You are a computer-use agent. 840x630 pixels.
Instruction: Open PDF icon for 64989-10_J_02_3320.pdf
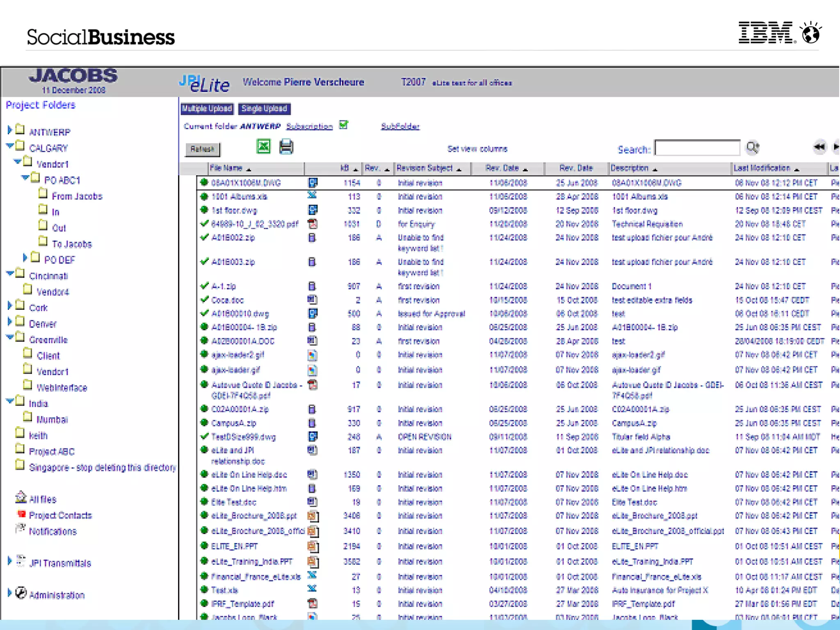(313, 224)
